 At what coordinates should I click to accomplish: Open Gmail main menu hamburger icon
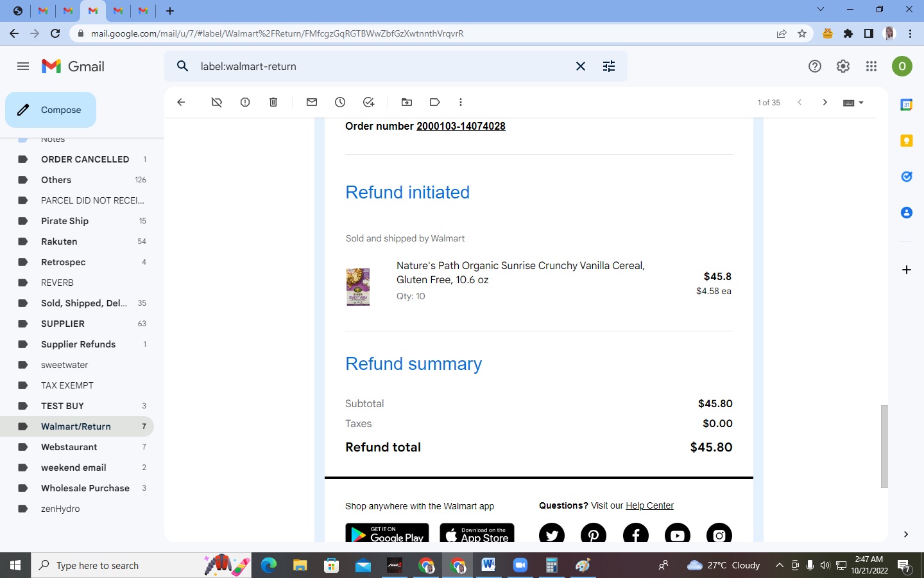coord(23,66)
